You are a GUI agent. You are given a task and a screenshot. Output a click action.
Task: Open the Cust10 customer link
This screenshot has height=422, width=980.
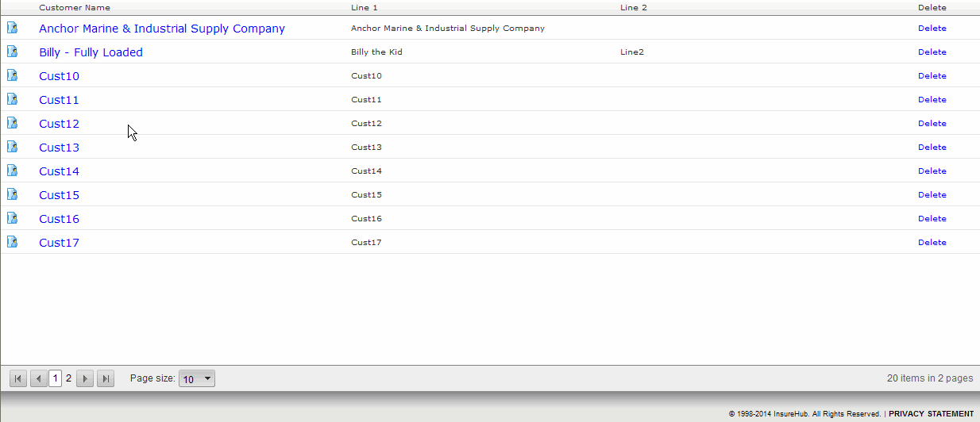pyautogui.click(x=59, y=76)
